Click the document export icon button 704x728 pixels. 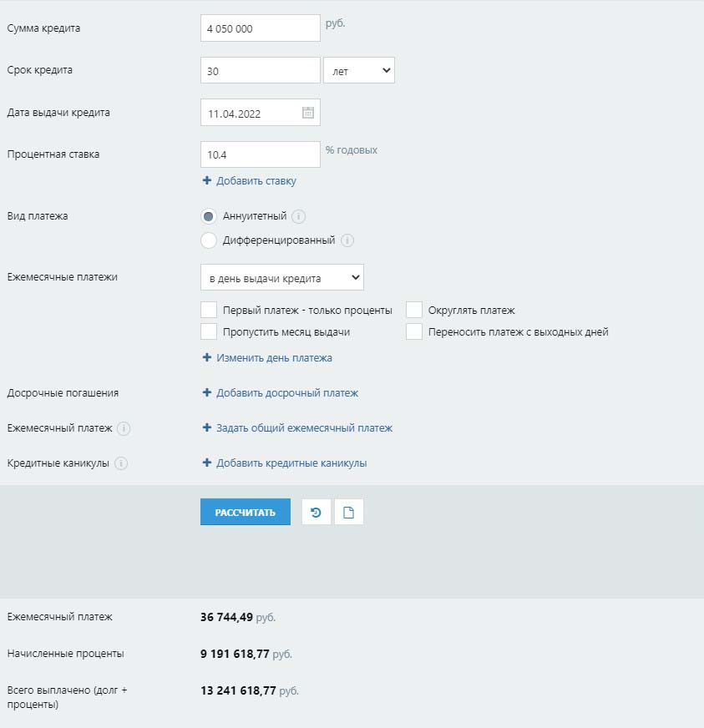pyautogui.click(x=348, y=513)
